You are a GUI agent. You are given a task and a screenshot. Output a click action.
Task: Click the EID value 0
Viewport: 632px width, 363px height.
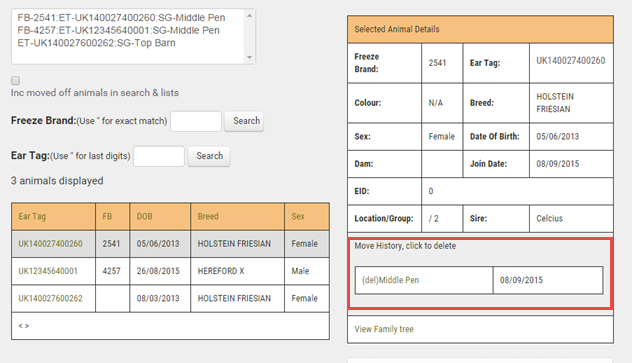coord(431,191)
